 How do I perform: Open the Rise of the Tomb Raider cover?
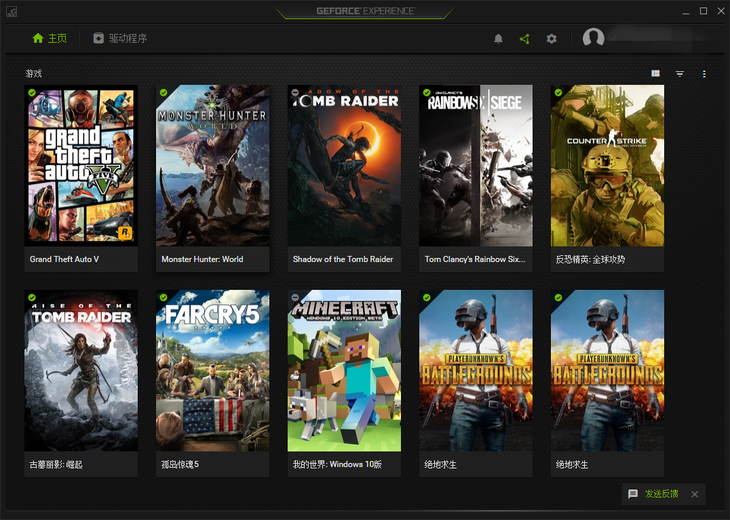81,371
